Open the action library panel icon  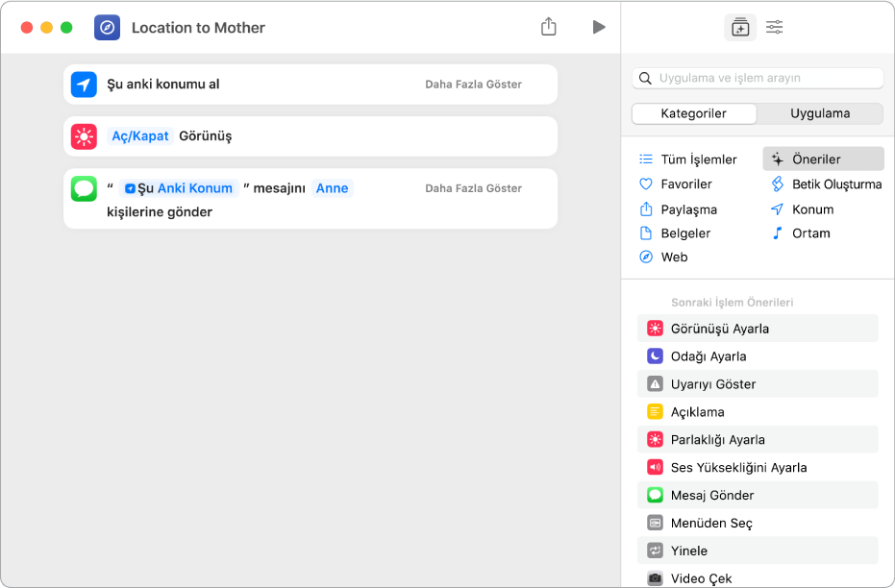click(739, 28)
